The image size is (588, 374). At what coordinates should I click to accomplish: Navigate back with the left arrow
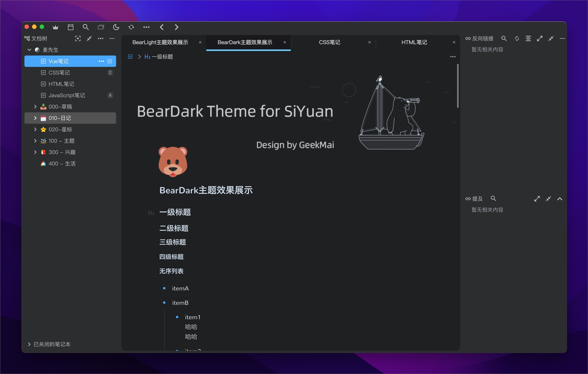point(162,27)
